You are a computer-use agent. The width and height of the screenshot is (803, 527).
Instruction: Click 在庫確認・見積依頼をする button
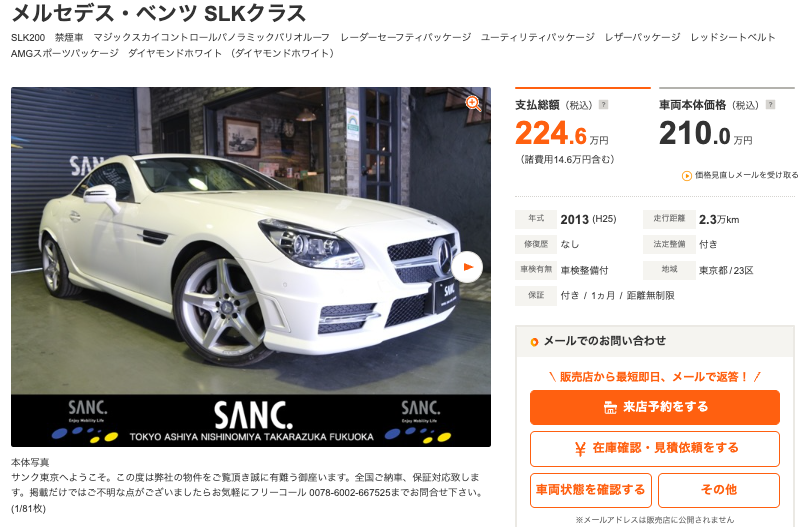click(655, 449)
